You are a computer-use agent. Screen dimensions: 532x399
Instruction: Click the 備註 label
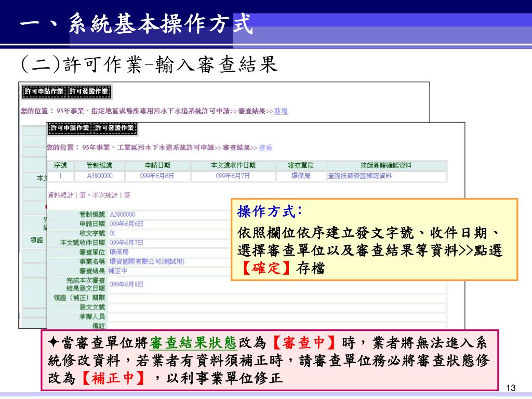[99, 326]
